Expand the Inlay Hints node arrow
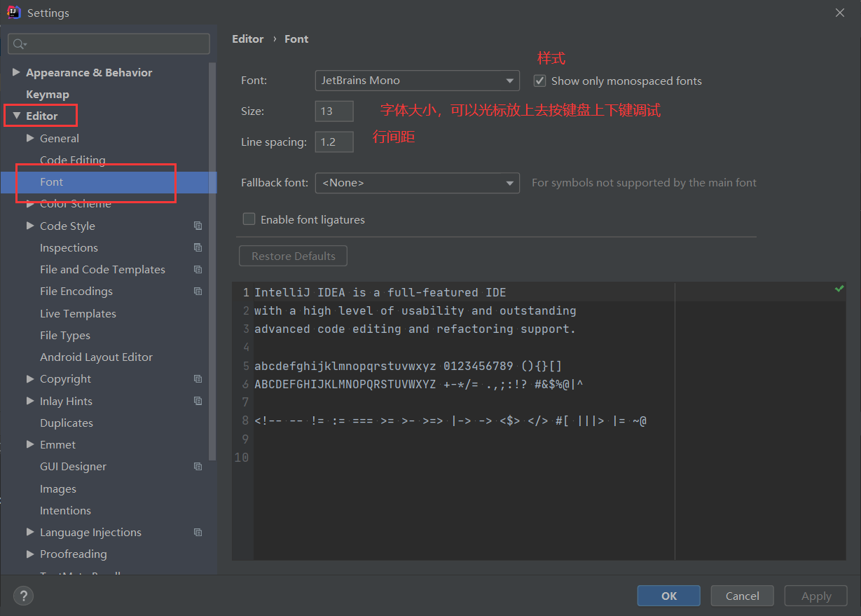This screenshot has width=861, height=616. click(30, 401)
